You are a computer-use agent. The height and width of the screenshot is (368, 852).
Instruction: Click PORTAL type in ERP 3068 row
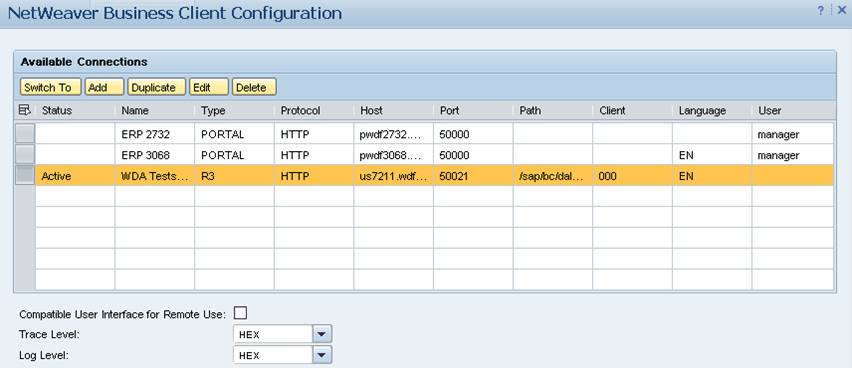click(x=234, y=155)
